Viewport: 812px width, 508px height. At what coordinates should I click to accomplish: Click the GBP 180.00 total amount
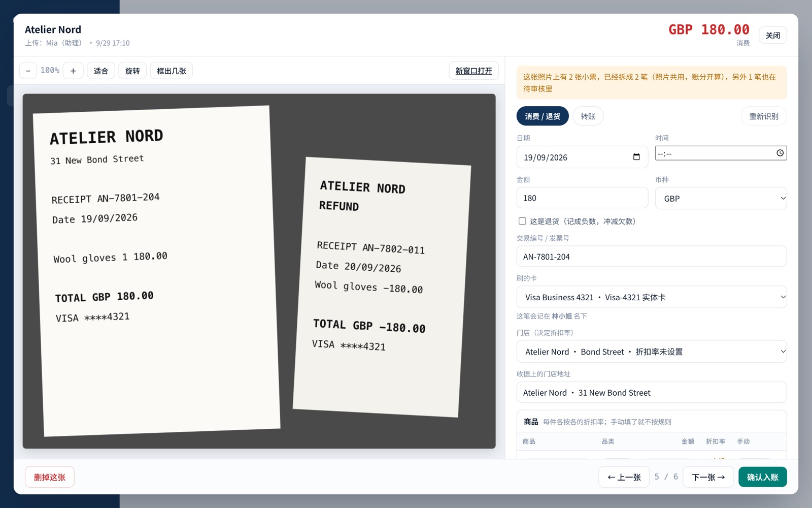pyautogui.click(x=708, y=29)
